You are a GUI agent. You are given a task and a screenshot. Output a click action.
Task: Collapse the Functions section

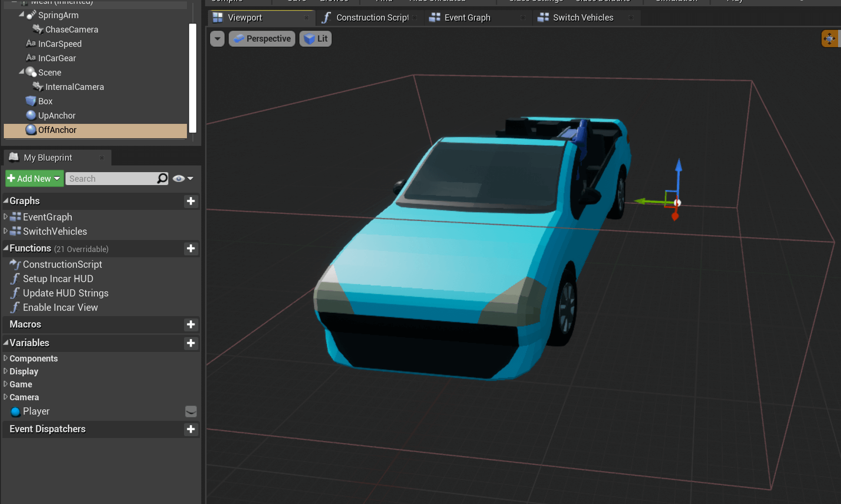pos(6,248)
